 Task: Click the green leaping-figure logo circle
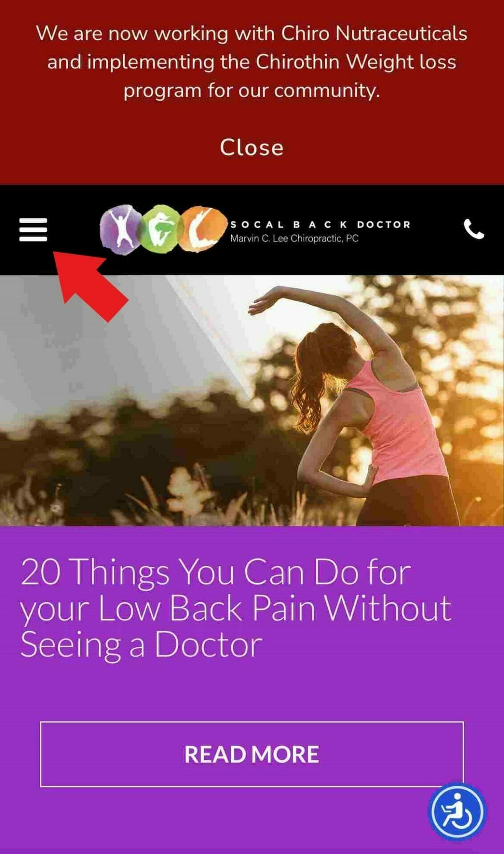coord(159,228)
